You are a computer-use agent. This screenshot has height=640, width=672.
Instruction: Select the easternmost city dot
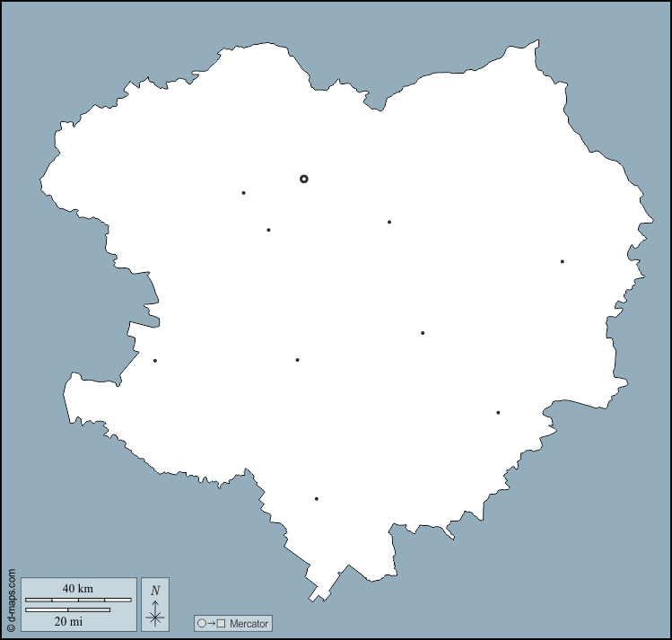[563, 261]
